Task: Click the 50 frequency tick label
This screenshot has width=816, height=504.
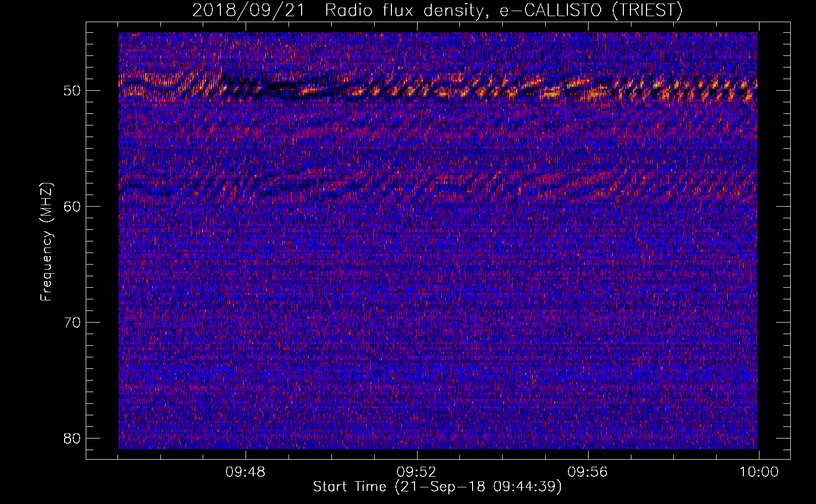Action: pos(73,91)
